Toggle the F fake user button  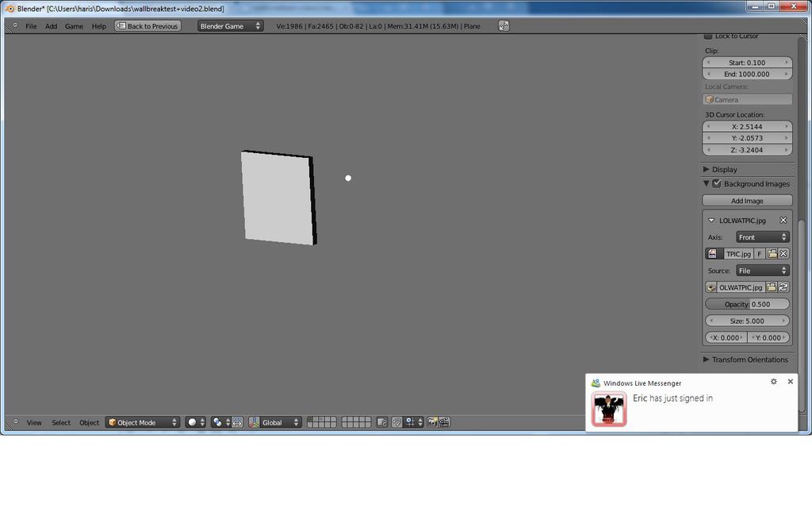click(760, 253)
